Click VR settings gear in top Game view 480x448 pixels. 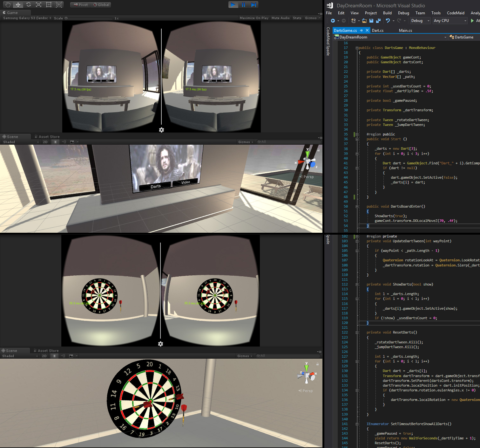click(x=161, y=130)
